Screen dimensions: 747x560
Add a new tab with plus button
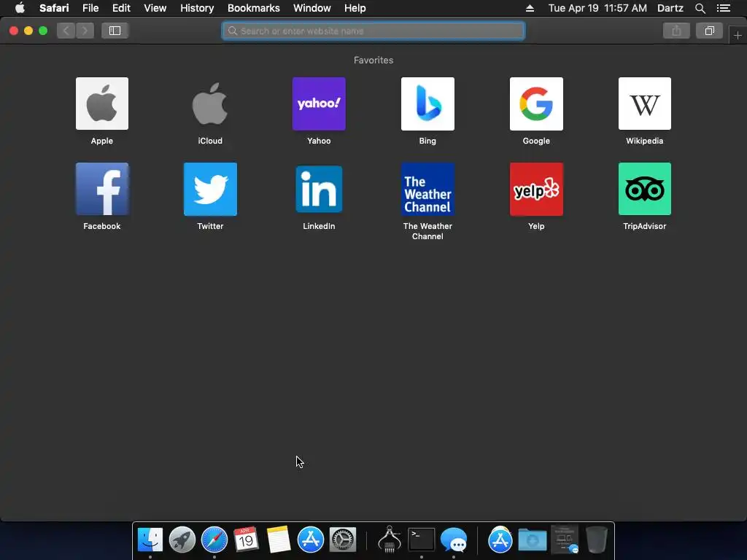tap(738, 35)
